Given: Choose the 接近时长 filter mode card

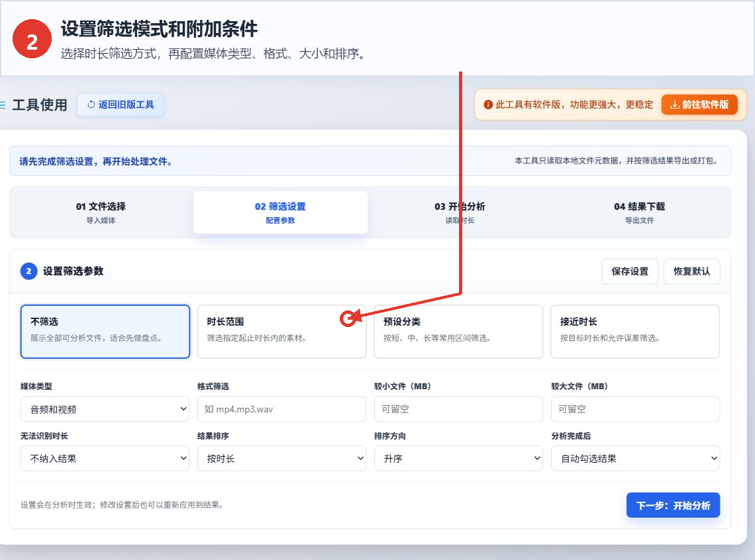Looking at the screenshot, I should (x=635, y=332).
